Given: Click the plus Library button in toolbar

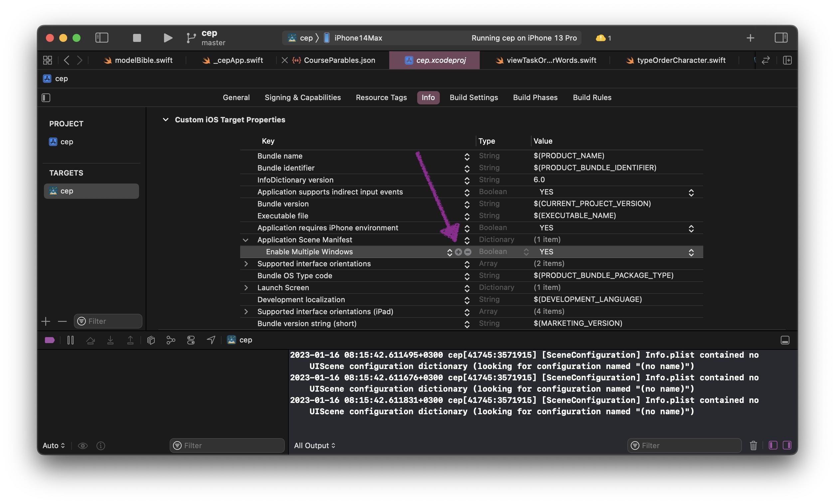Looking at the screenshot, I should [x=750, y=38].
